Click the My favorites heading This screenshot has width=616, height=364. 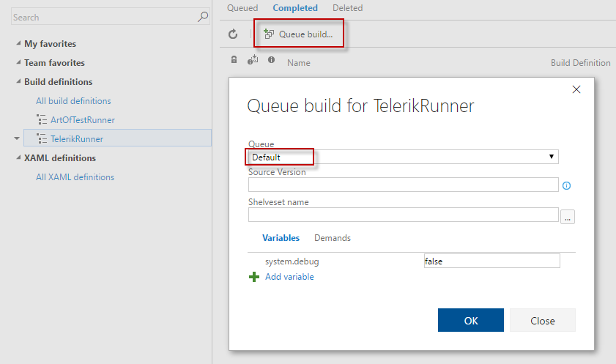[51, 44]
